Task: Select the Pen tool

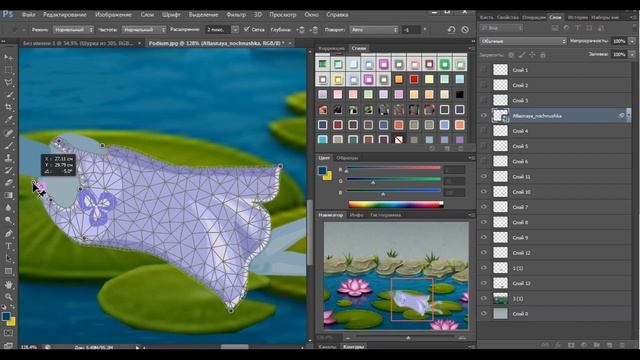Action: click(8, 233)
